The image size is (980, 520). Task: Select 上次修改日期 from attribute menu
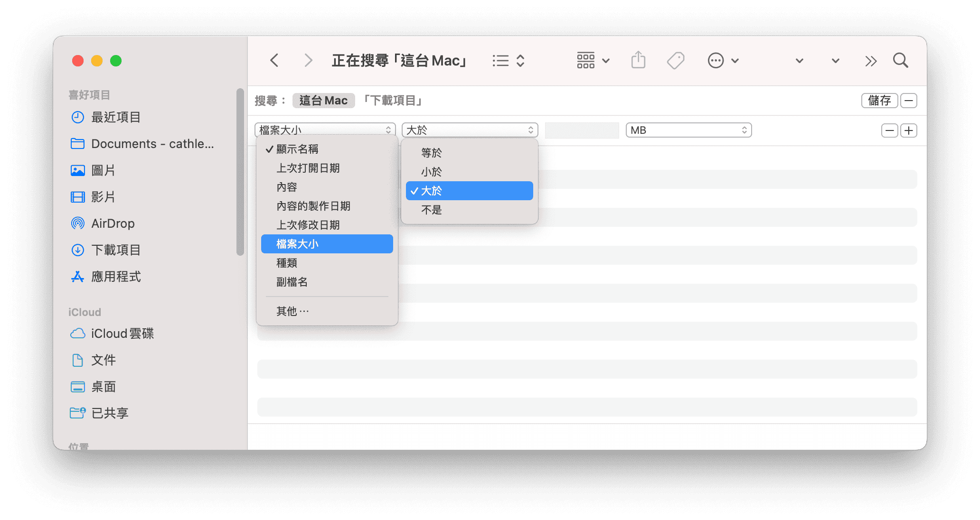(327, 225)
